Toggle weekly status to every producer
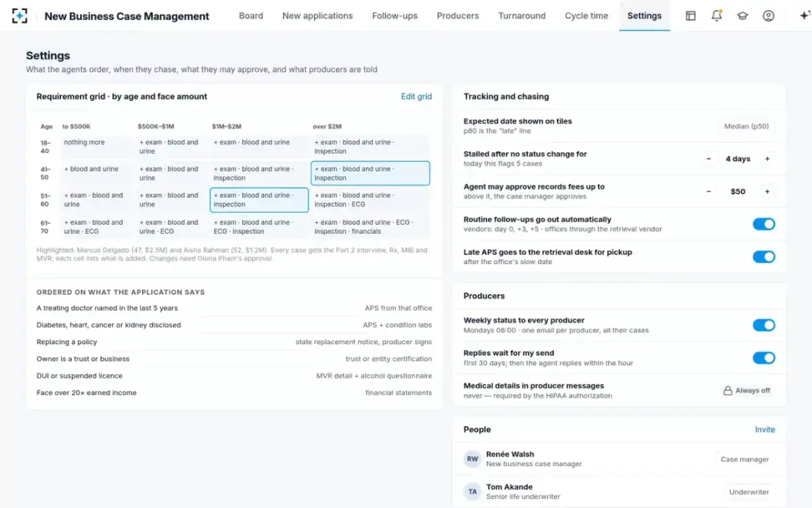812x508 pixels. 764,325
